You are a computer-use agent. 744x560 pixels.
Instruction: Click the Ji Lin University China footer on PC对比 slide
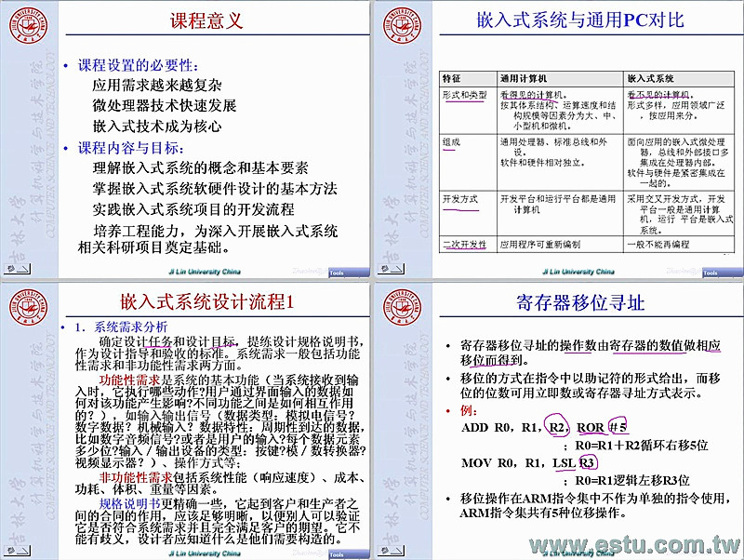coord(578,272)
